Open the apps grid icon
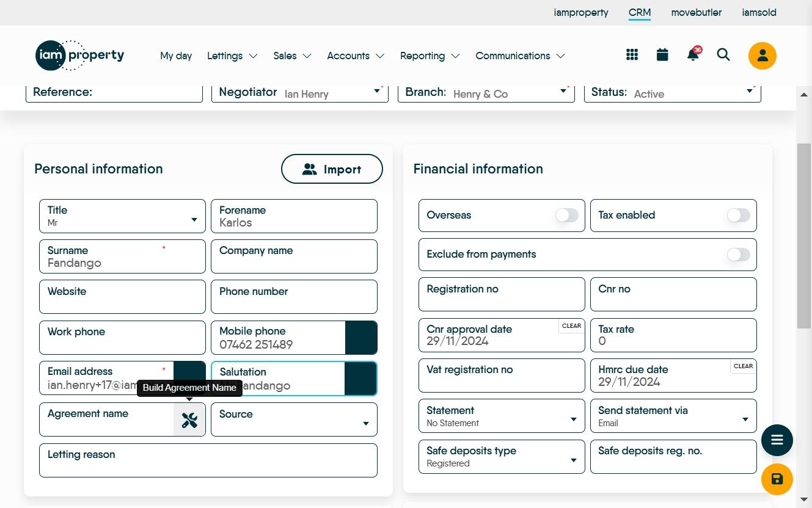This screenshot has height=508, width=812. [x=632, y=55]
